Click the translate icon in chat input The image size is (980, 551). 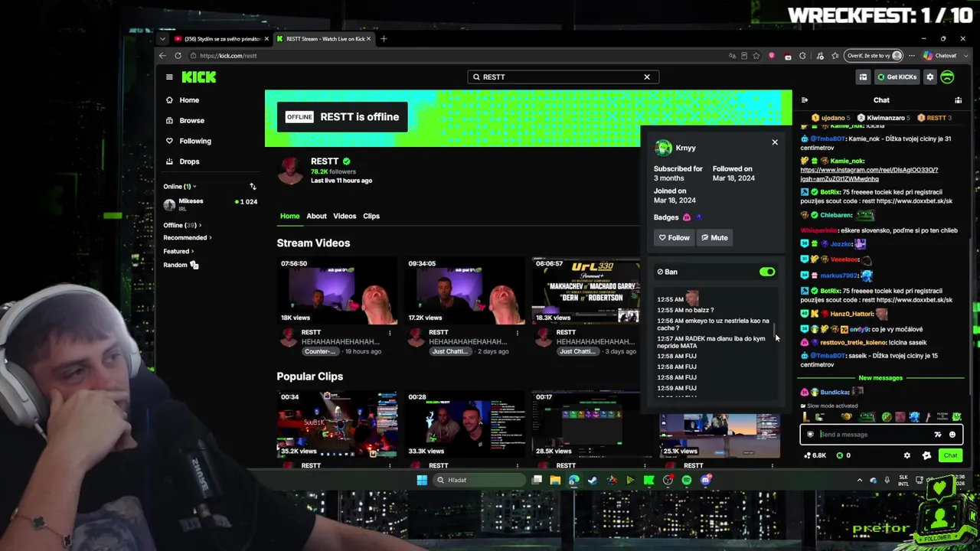tap(937, 435)
